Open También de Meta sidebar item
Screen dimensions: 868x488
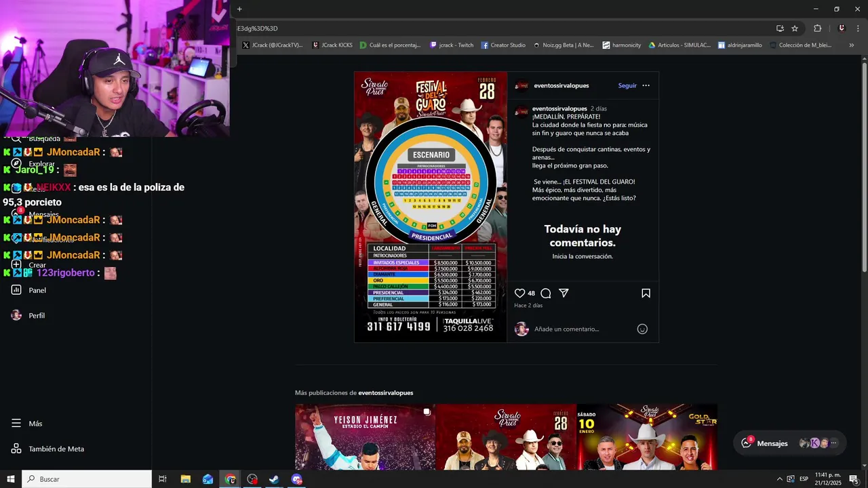pos(47,449)
